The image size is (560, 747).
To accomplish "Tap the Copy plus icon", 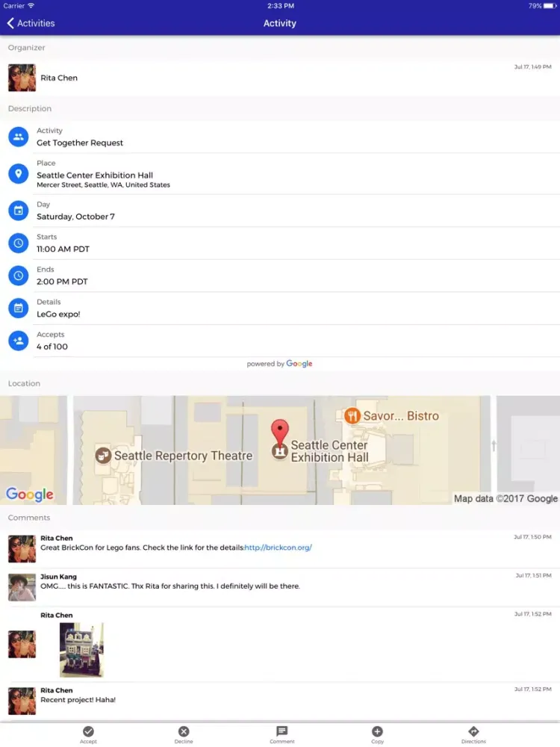I will click(x=377, y=731).
